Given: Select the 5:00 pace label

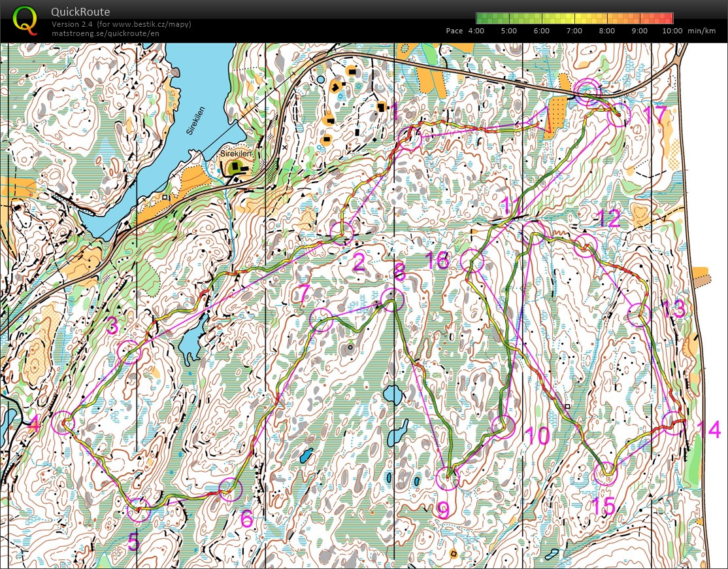Looking at the screenshot, I should pyautogui.click(x=509, y=31).
